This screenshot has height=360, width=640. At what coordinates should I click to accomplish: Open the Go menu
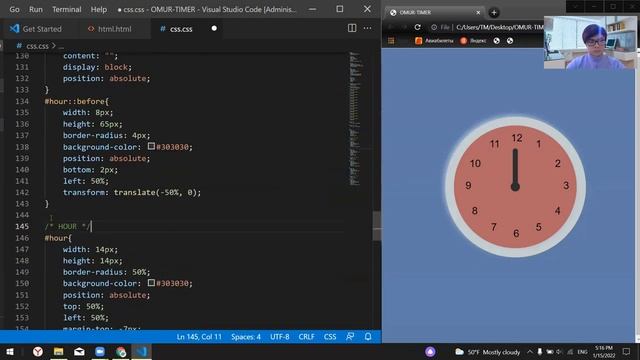click(x=14, y=9)
